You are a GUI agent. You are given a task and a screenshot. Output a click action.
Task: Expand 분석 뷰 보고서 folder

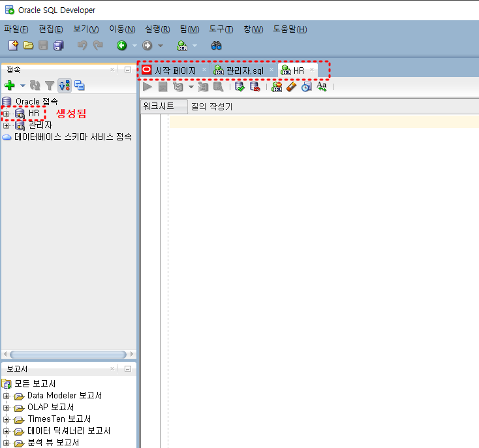coord(6,443)
